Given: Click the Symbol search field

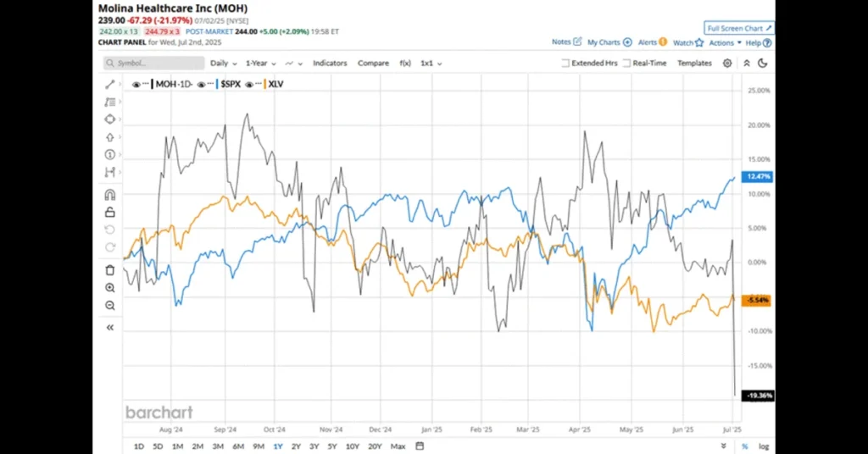Looking at the screenshot, I should click(153, 64).
